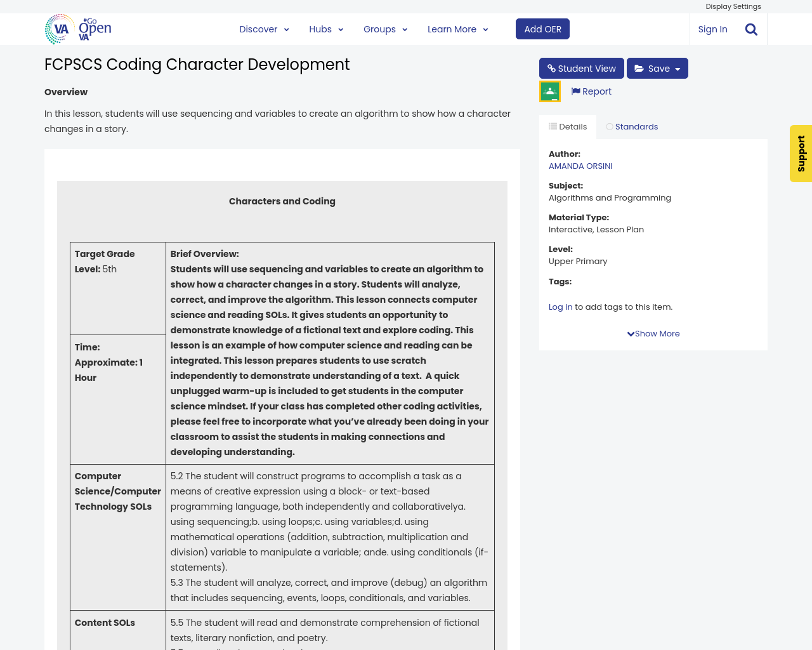Open Display Settings

tap(733, 6)
